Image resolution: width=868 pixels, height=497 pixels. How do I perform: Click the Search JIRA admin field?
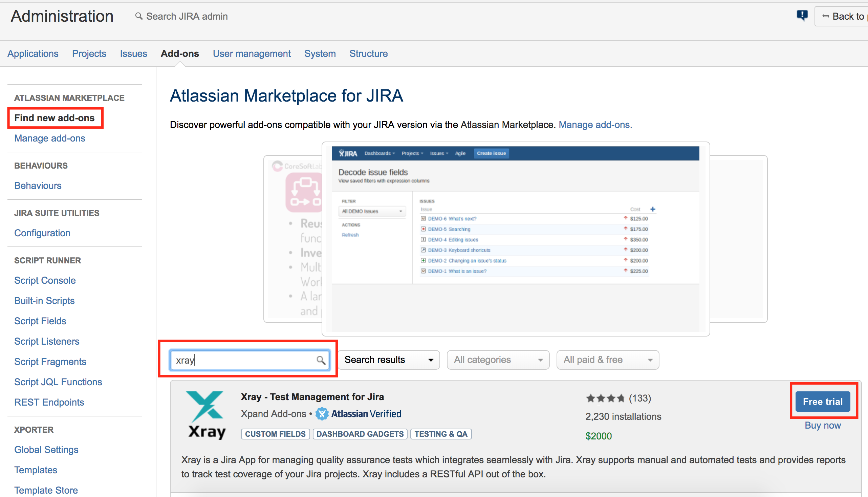coord(187,16)
